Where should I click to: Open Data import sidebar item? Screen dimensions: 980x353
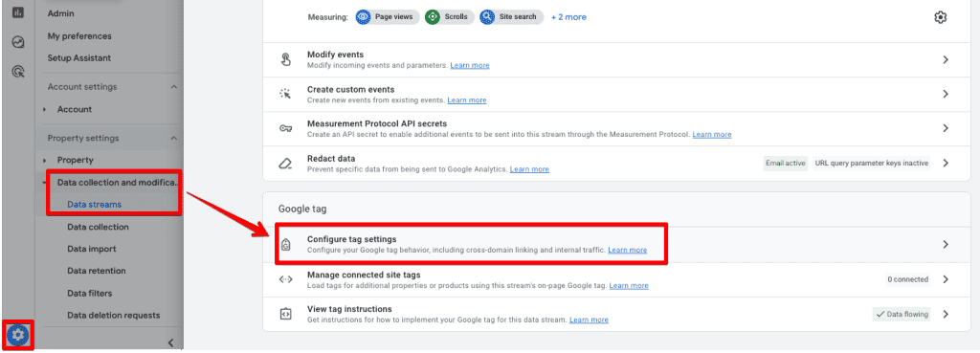(92, 249)
